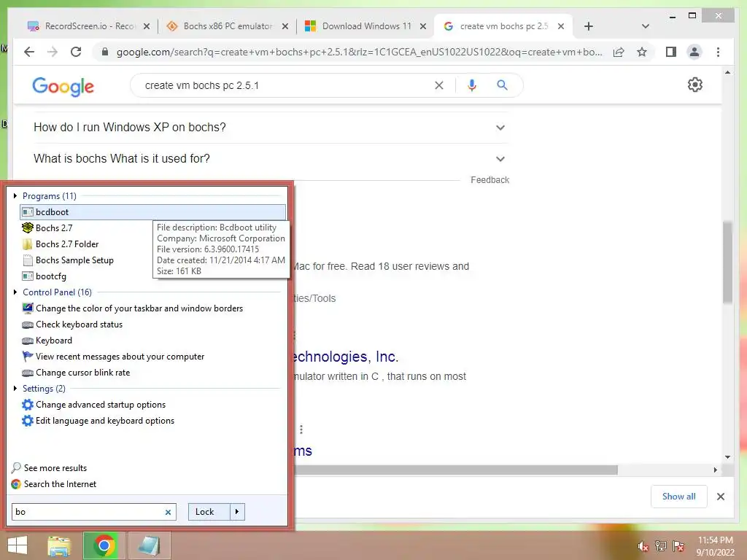Clear the start menu search box

pos(168,513)
